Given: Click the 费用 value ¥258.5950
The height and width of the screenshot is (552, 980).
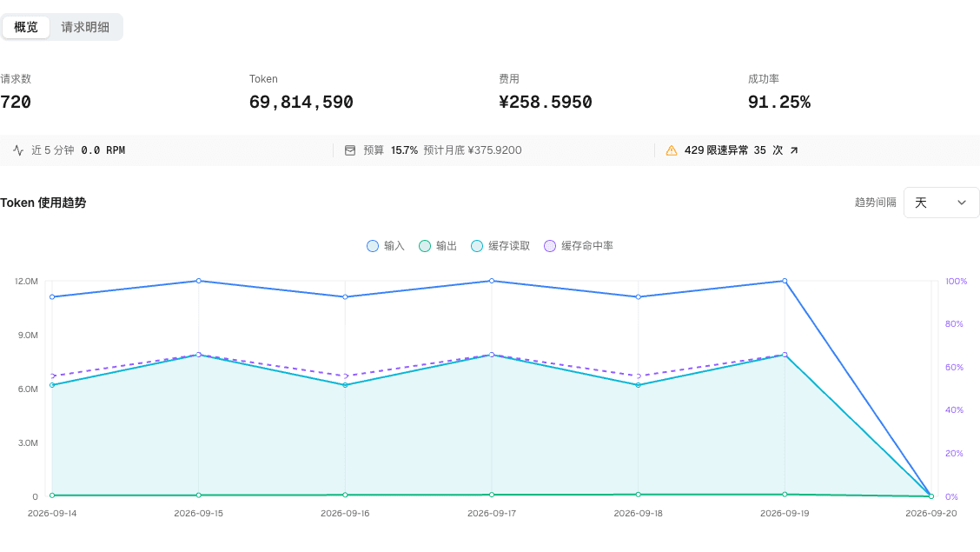Looking at the screenshot, I should (546, 102).
